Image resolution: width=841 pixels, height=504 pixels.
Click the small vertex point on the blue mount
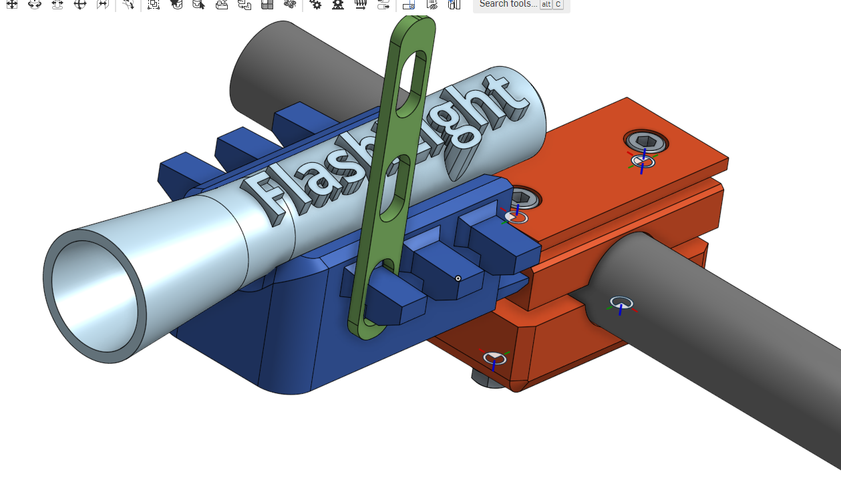[458, 278]
